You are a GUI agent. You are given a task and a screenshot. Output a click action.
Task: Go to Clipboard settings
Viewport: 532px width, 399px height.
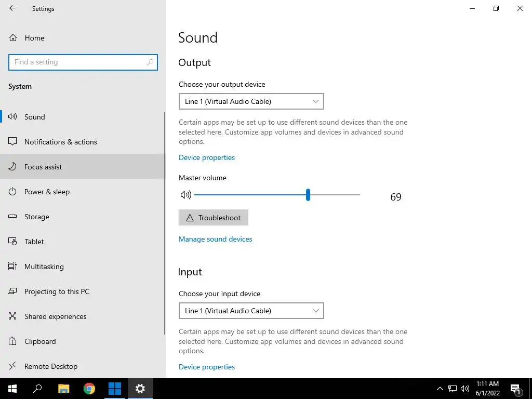coord(83,341)
